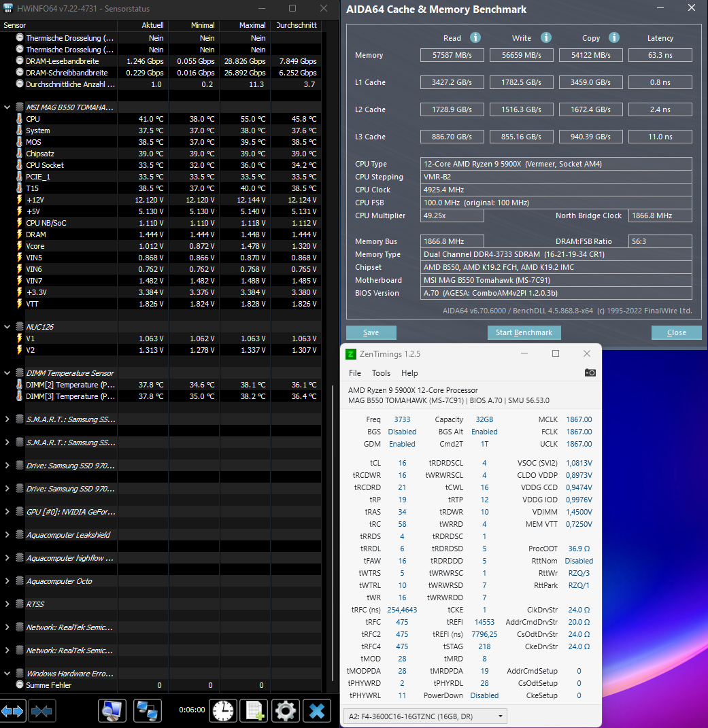708x728 pixels.
Task: Click the chip icon of NUC126 group
Action: pos(20,327)
